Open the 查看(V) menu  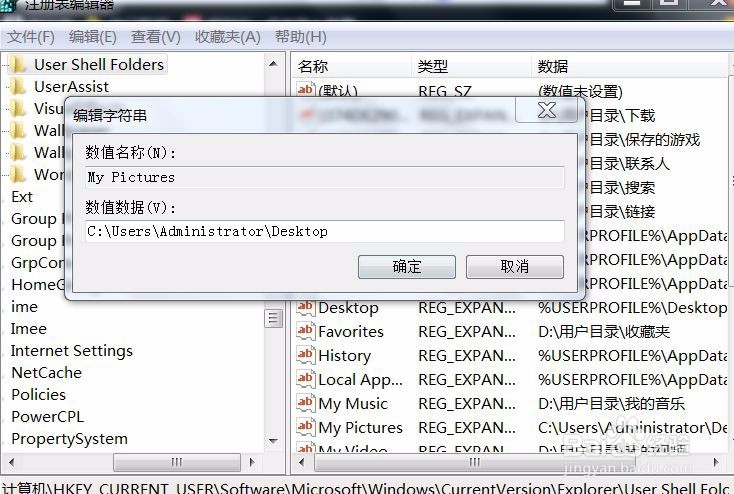point(156,37)
